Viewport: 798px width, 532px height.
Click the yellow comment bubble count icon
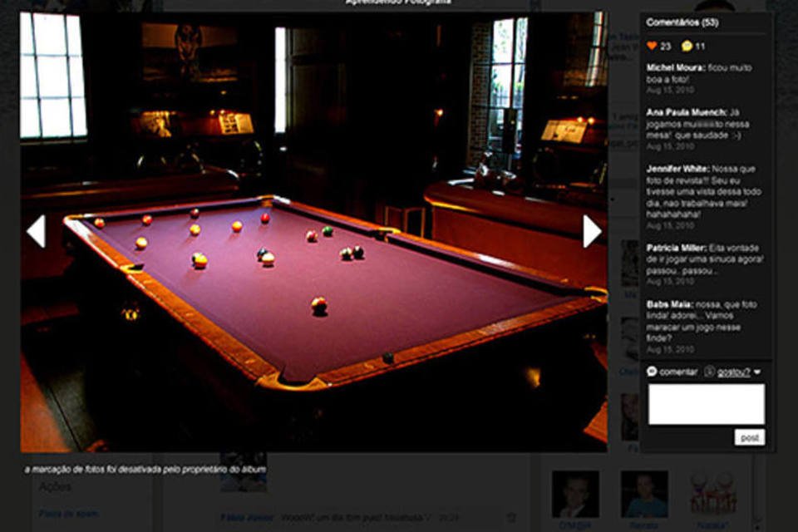click(x=687, y=46)
